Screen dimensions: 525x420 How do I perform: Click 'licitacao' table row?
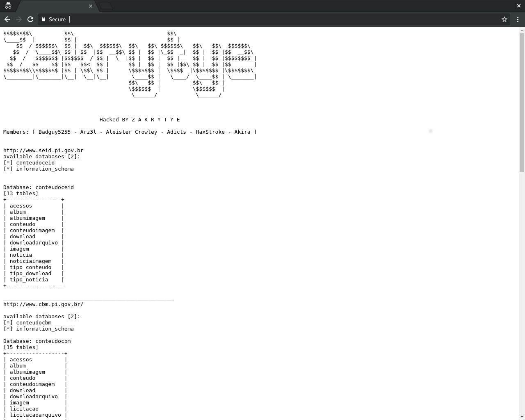click(35, 409)
